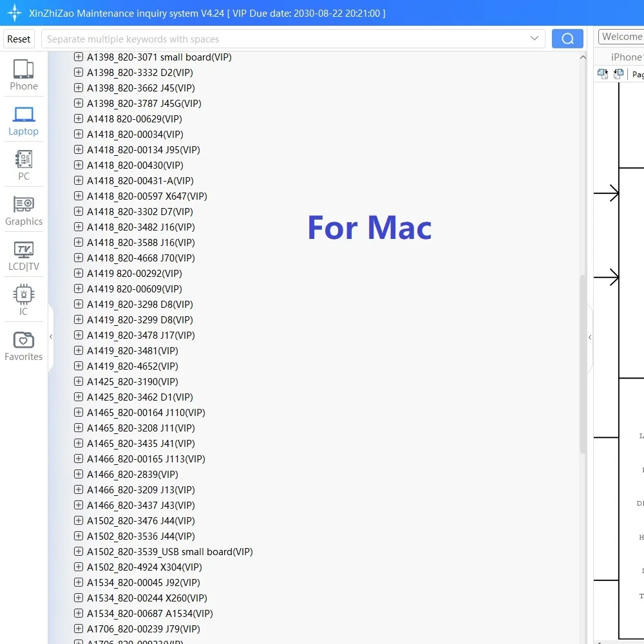The width and height of the screenshot is (644, 644).
Task: Select A1419_820-3481(VIP) entry
Action: (132, 351)
